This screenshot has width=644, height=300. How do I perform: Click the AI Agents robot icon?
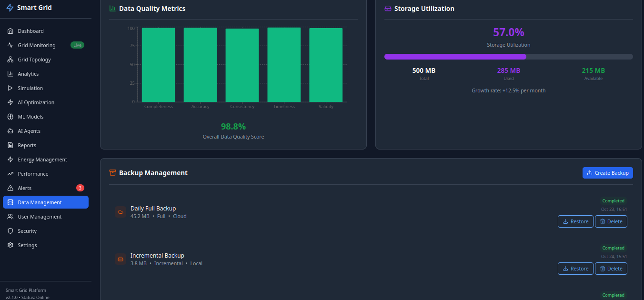click(x=10, y=131)
